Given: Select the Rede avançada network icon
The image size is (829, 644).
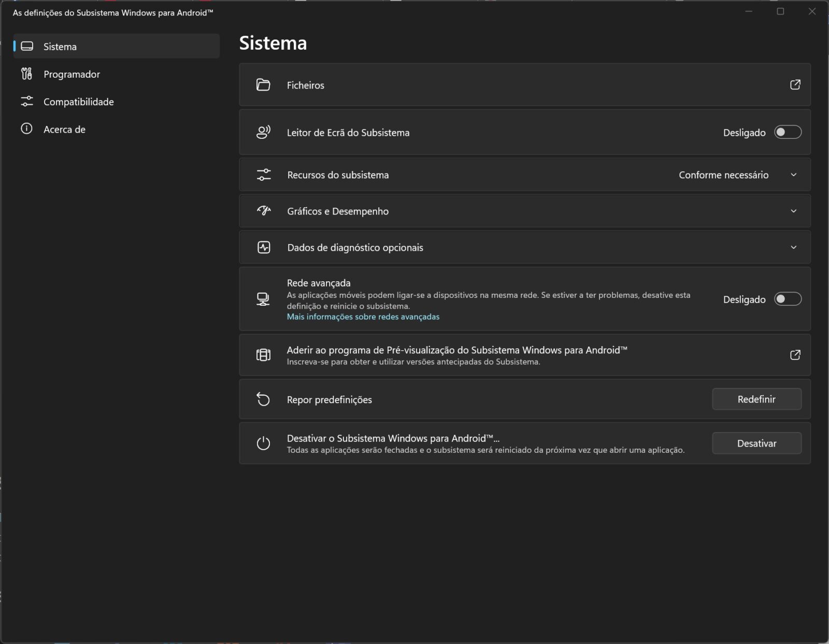Looking at the screenshot, I should pos(264,299).
